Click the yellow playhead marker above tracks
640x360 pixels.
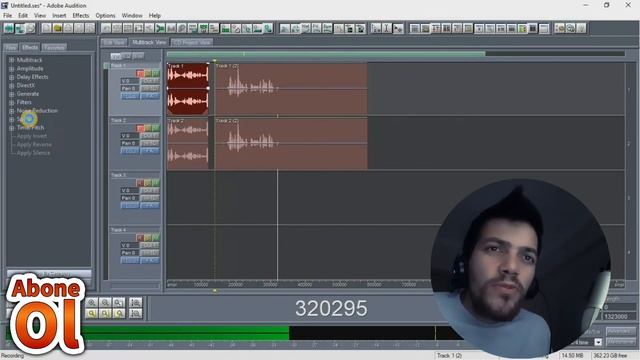(x=215, y=60)
